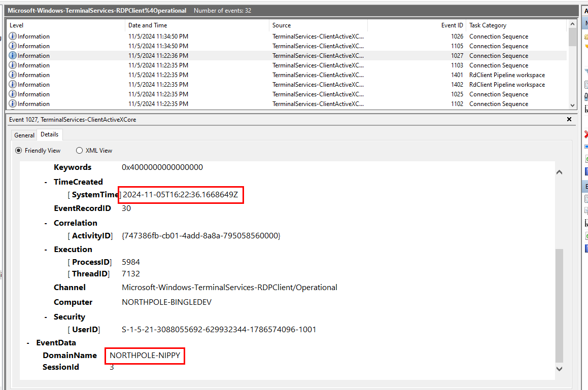Sort events by Date and Time column
This screenshot has width=588, height=390.
pyautogui.click(x=197, y=25)
